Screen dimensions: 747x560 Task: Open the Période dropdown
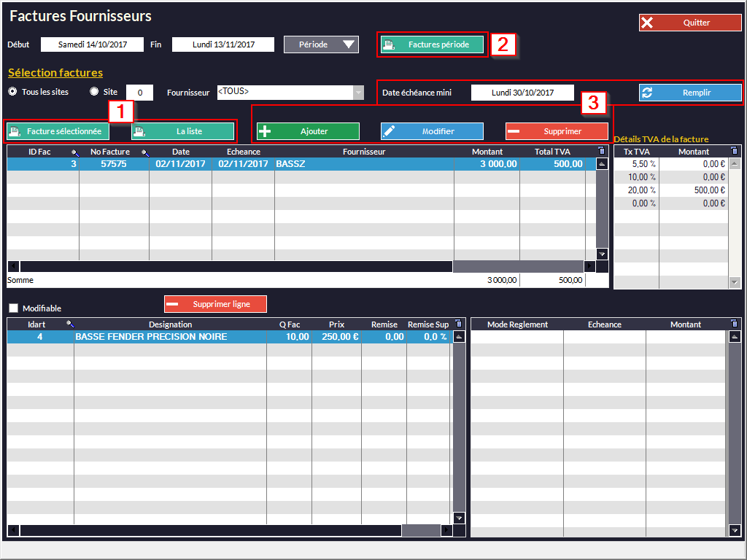(x=321, y=44)
